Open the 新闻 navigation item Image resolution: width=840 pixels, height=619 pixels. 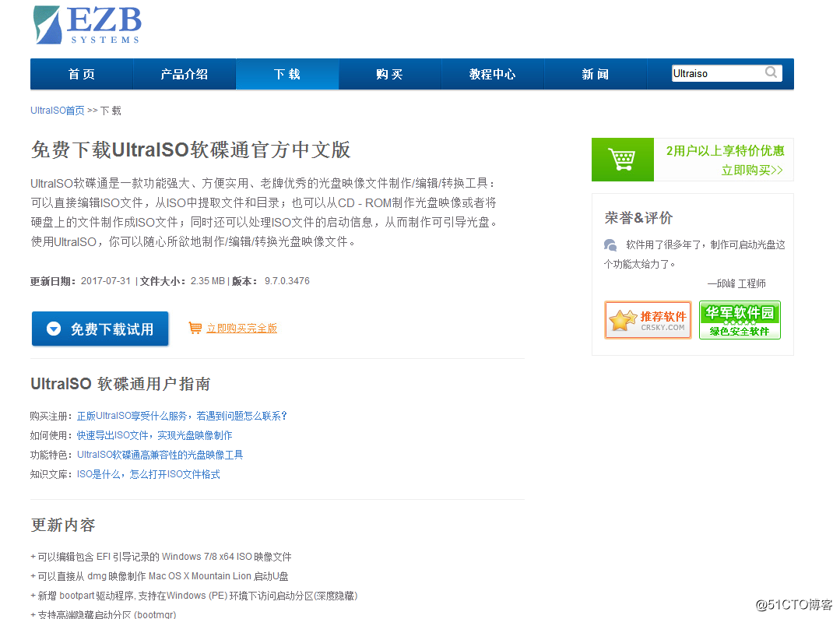click(596, 74)
